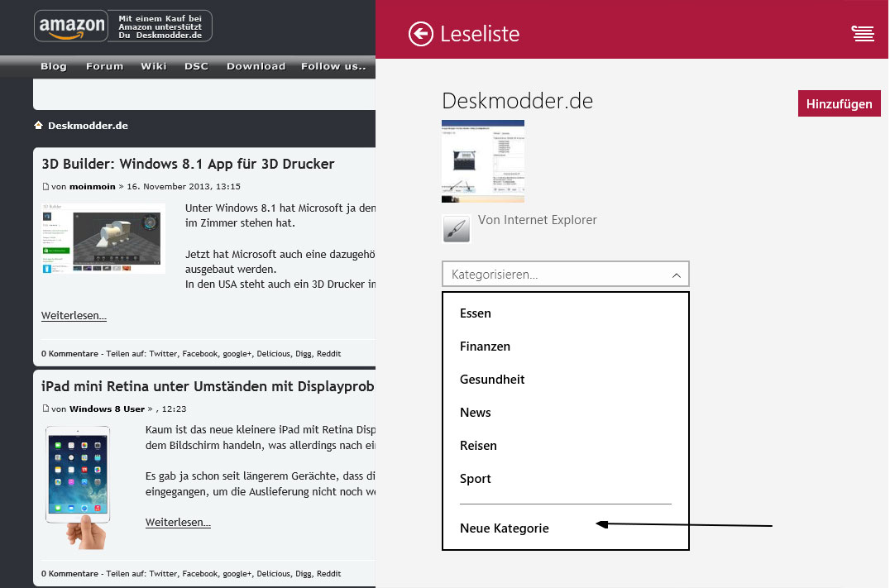Share iPad mini article on Reddit
The width and height of the screenshot is (890, 588).
[328, 574]
